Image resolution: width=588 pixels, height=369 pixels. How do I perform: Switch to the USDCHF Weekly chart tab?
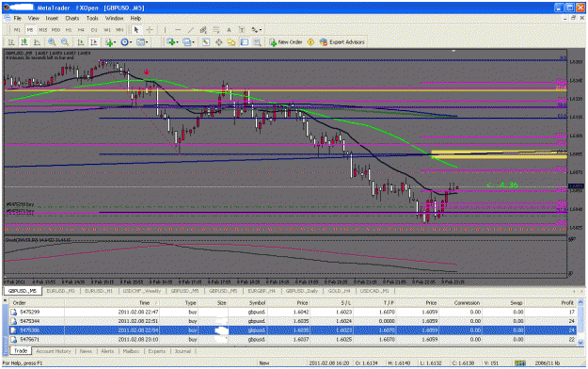pyautogui.click(x=142, y=291)
